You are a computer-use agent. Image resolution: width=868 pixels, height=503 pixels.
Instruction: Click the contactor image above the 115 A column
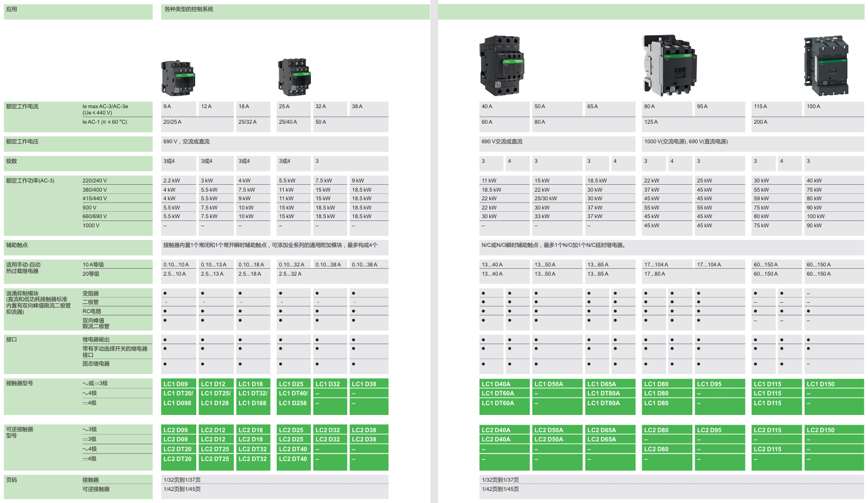(826, 65)
